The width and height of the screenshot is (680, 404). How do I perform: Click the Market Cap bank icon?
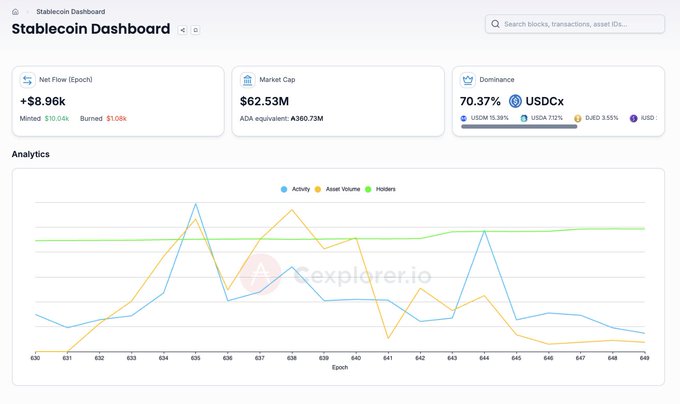[248, 80]
